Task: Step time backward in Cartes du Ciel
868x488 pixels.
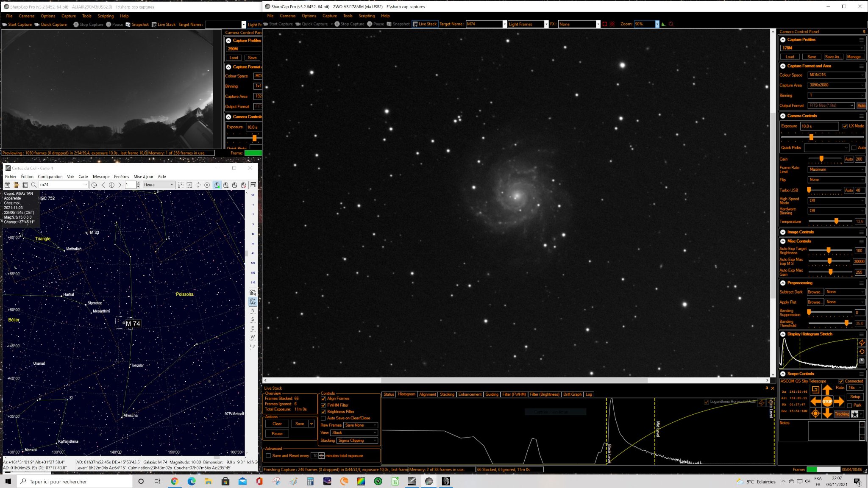Action: (103, 185)
